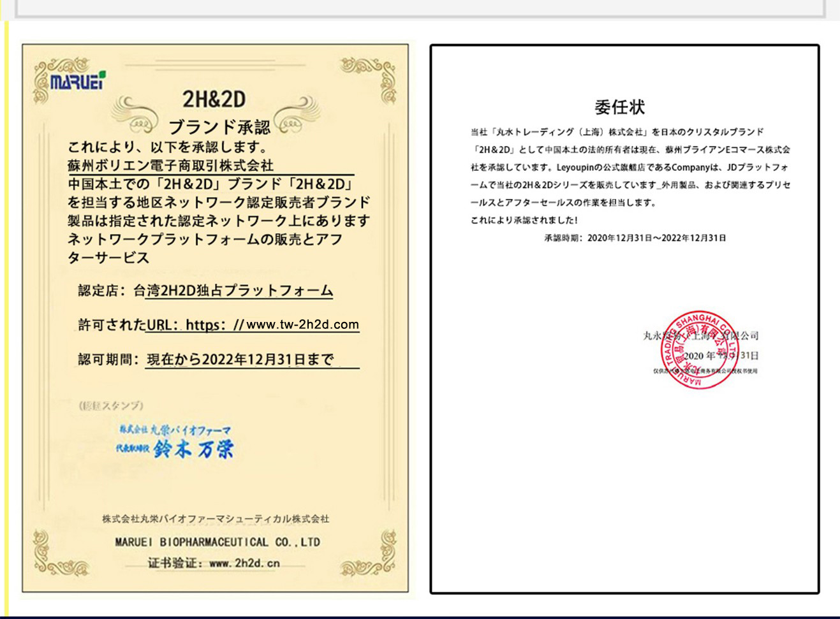This screenshot has width=840, height=619.
Task: Open the www.2h2d.cn certificate verification link
Action: click(x=244, y=564)
